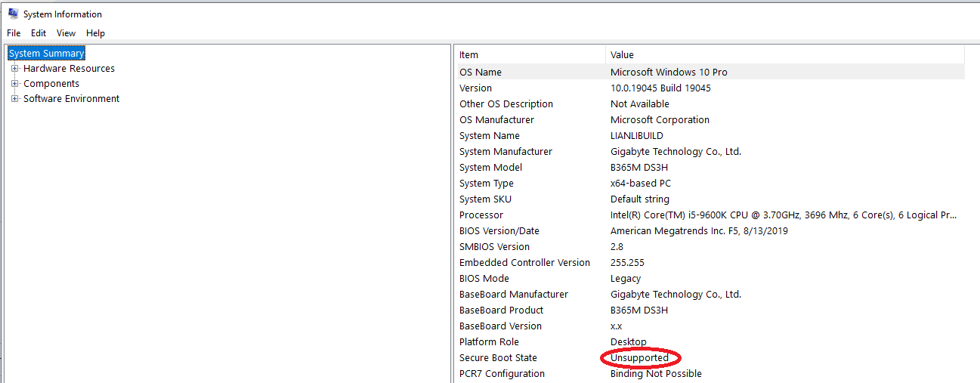Open the Help menu

[95, 33]
